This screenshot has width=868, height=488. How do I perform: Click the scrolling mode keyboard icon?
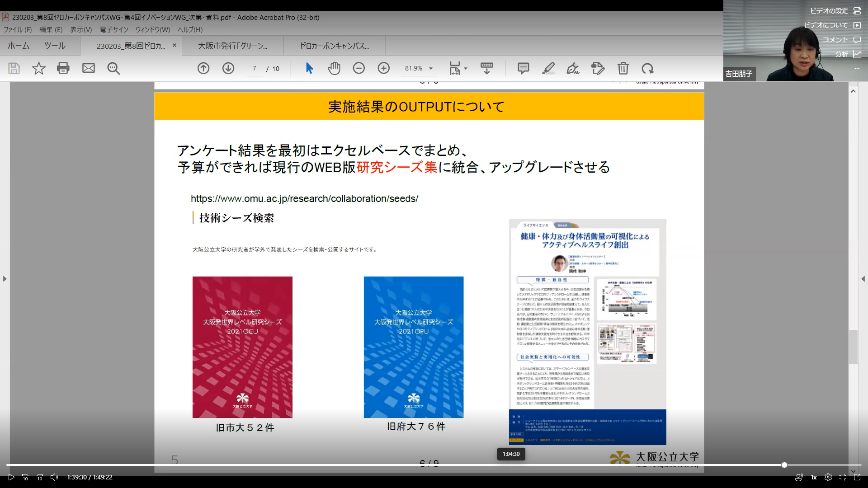coord(487,68)
